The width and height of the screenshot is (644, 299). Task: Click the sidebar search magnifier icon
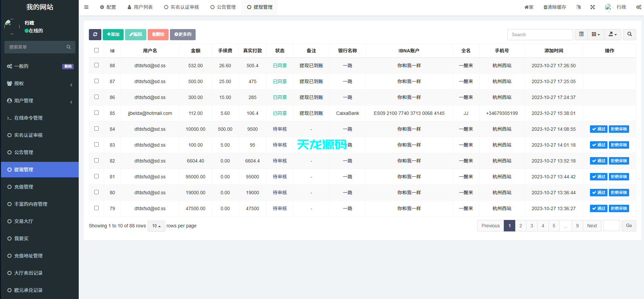pos(69,47)
